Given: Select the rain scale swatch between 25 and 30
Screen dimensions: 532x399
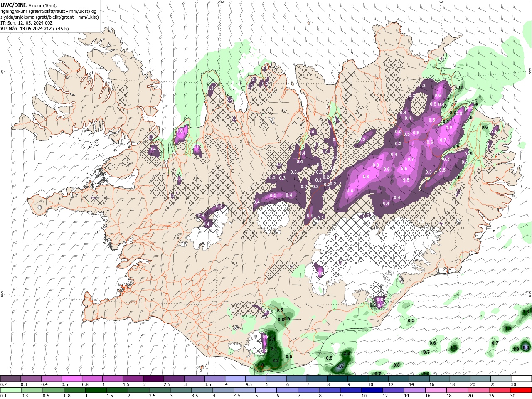Looking at the screenshot, I should click(500, 390).
